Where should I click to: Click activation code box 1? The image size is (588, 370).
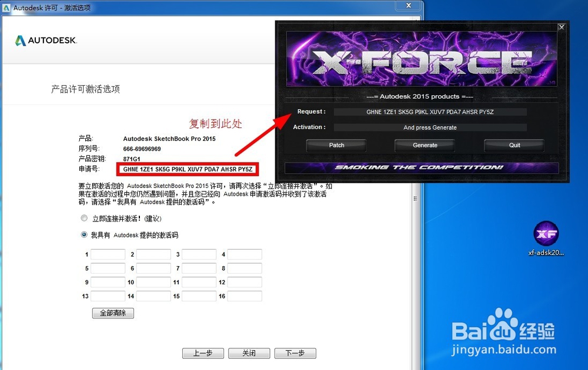108,254
